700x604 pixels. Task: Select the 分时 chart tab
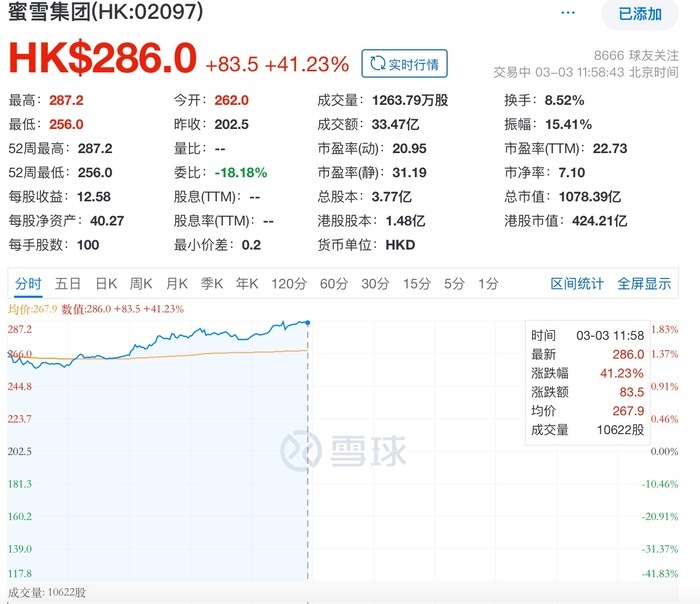coord(28,283)
